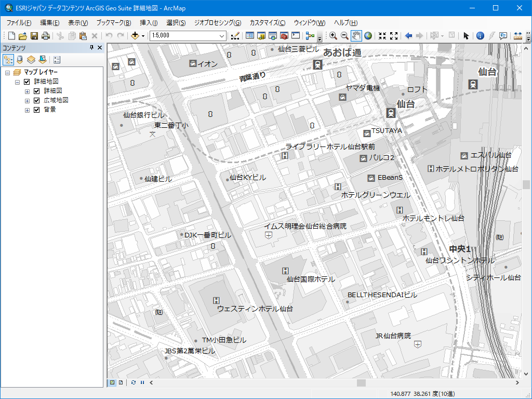Pause map drawing
The width and height of the screenshot is (532, 399).
(x=142, y=382)
